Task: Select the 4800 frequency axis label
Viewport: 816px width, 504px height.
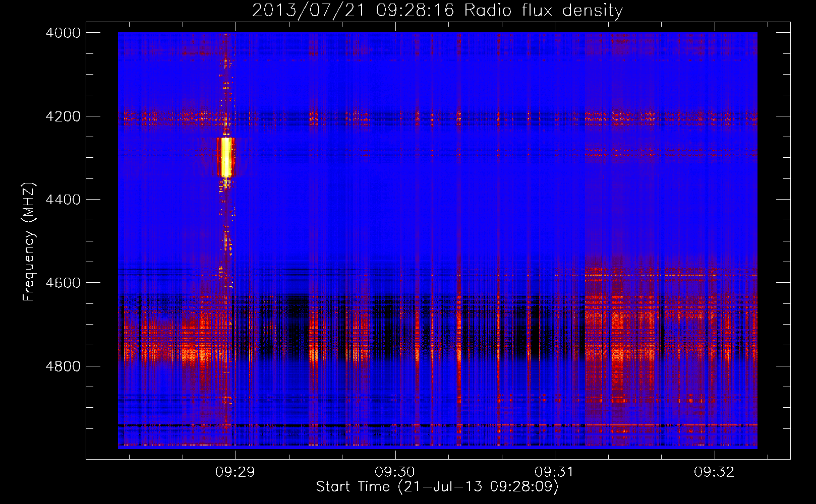Action: point(63,366)
